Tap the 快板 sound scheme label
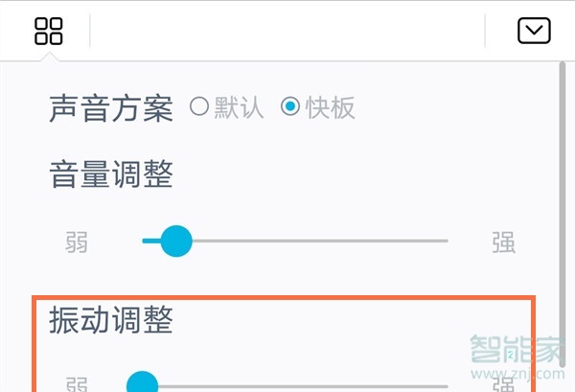Screen dimensions: 575x392 coord(330,107)
